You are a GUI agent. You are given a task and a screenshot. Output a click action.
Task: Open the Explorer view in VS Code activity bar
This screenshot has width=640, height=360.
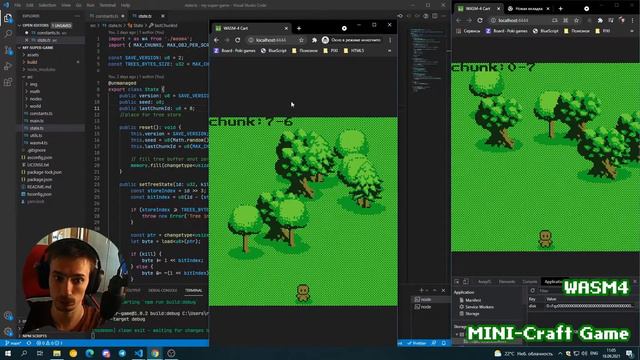point(8,18)
